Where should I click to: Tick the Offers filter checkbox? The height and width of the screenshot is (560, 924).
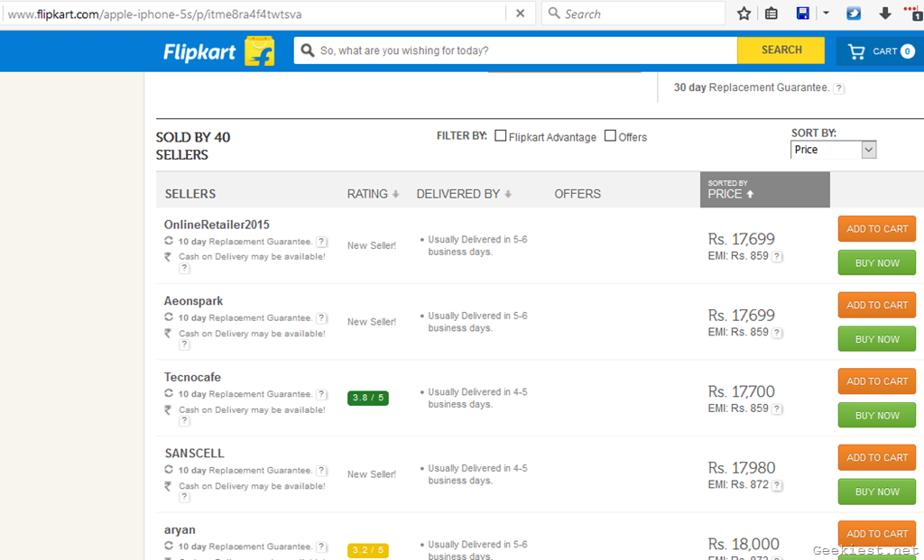610,136
